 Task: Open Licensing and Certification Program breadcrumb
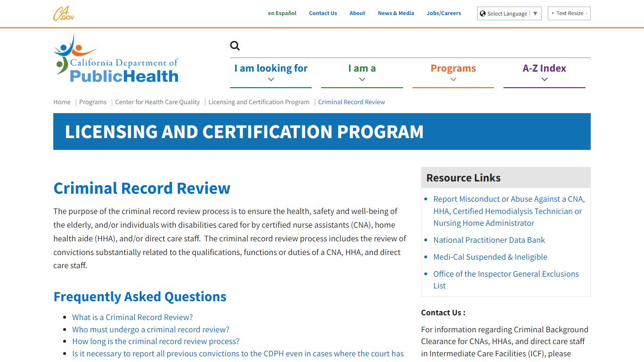259,102
